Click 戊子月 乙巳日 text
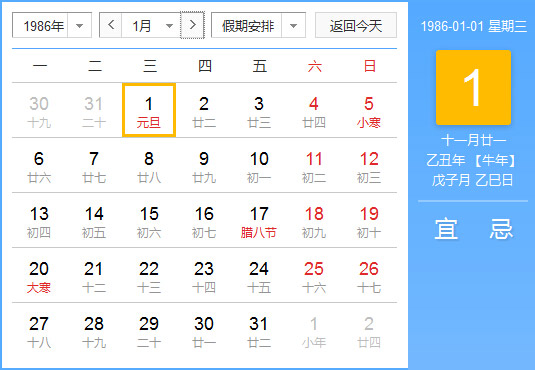The width and height of the screenshot is (535, 370). point(473,180)
